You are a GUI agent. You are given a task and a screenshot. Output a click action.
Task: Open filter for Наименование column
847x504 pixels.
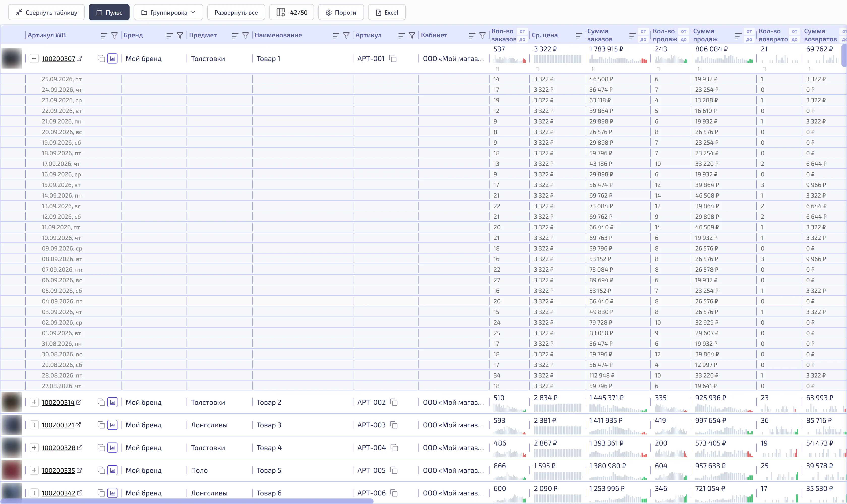[346, 35]
